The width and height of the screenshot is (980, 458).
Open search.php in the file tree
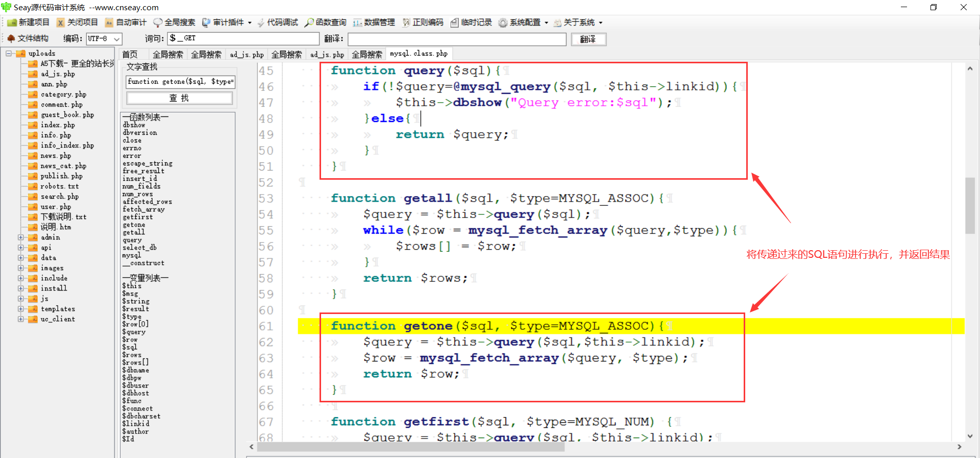pyautogui.click(x=60, y=197)
